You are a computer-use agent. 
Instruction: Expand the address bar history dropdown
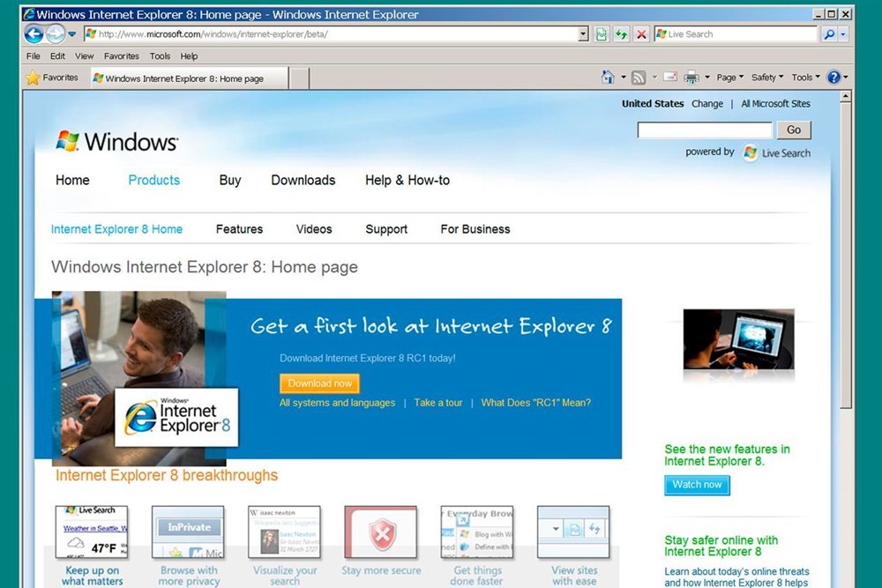(583, 34)
